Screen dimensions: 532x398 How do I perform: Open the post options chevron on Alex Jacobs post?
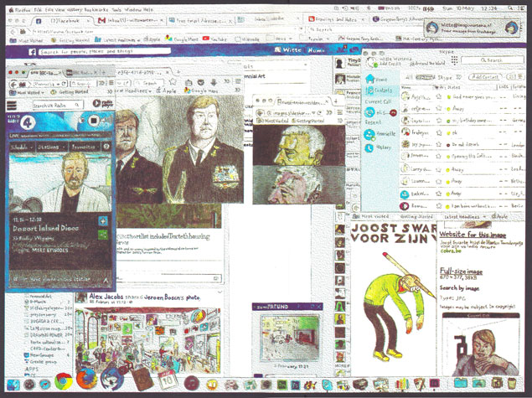pos(220,292)
